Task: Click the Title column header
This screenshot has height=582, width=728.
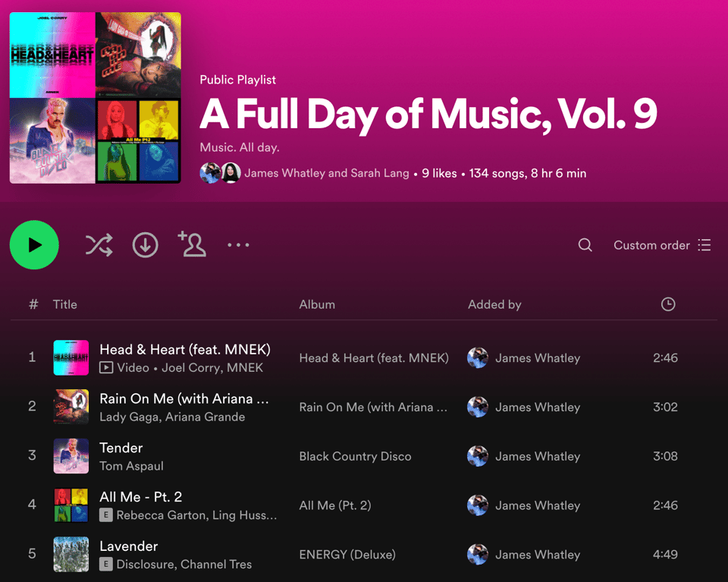Action: coord(65,304)
